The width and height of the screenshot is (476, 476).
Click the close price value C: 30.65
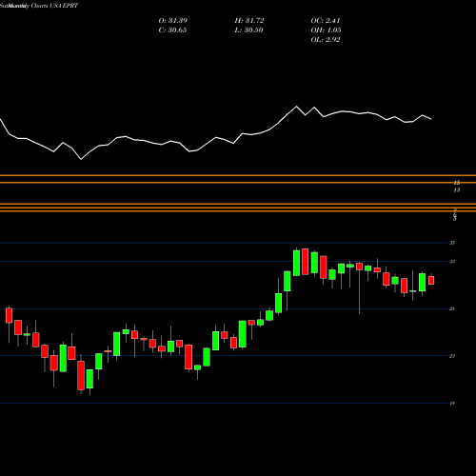[x=172, y=30]
